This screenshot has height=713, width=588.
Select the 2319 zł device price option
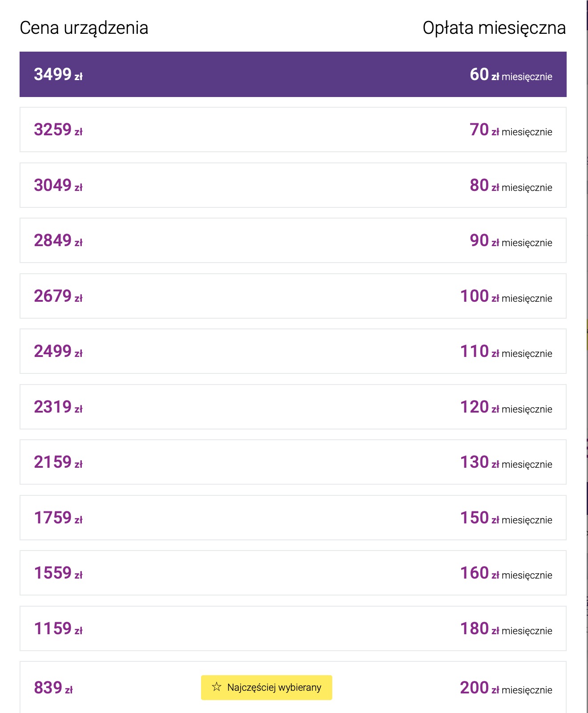click(x=293, y=407)
